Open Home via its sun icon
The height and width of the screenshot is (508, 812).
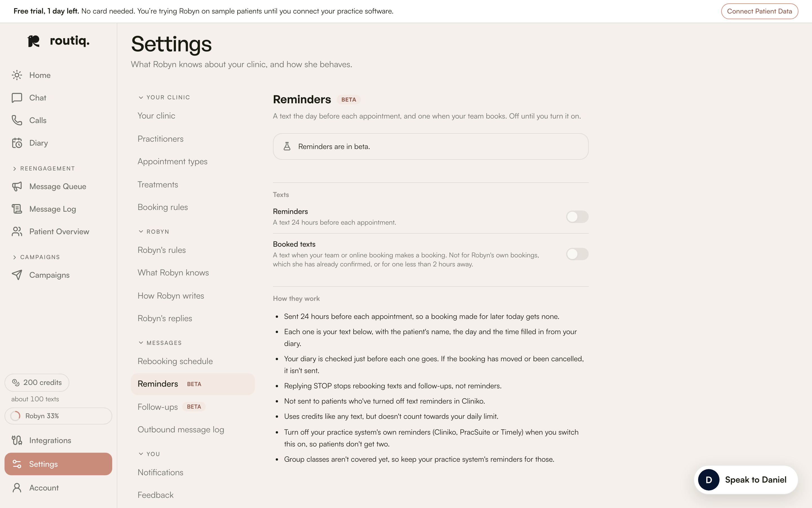[x=17, y=75]
